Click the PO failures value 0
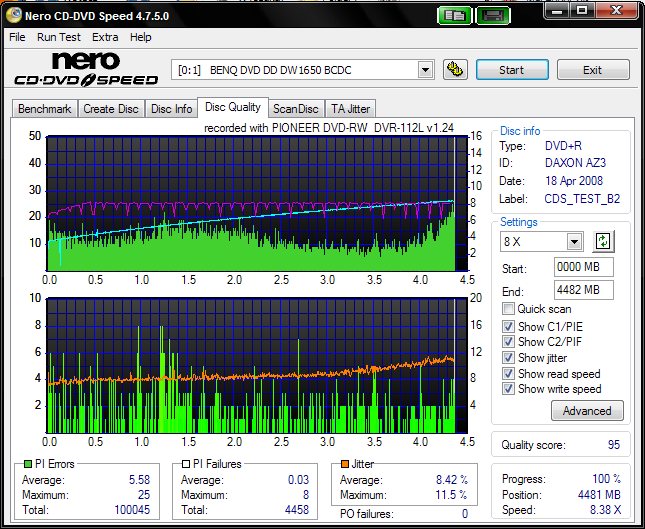Viewport: 645px width, 529px height. [465, 514]
